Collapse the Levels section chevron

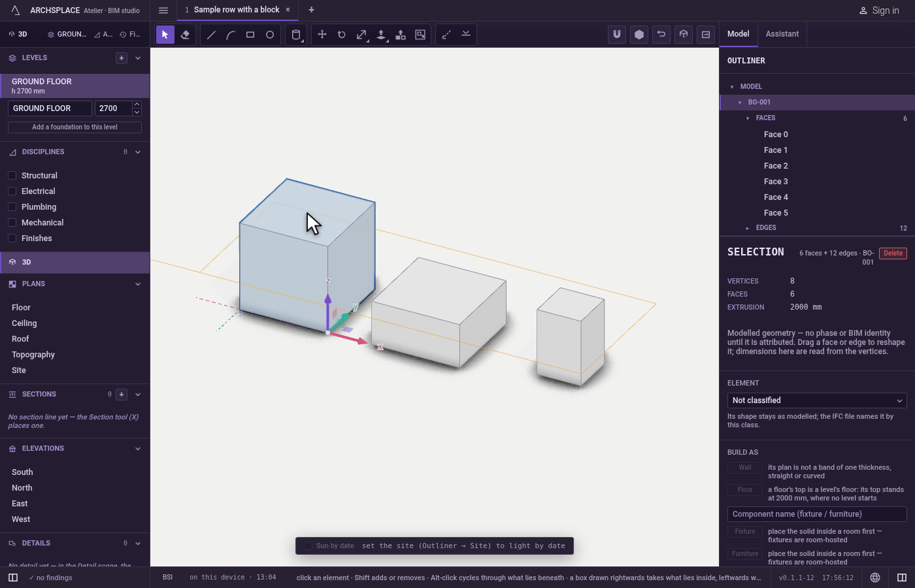138,58
